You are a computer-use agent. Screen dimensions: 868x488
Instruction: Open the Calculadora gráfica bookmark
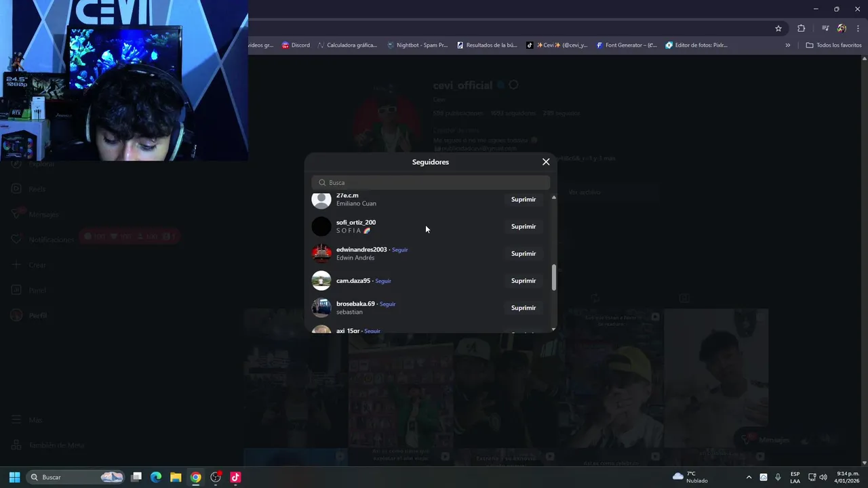pos(347,45)
